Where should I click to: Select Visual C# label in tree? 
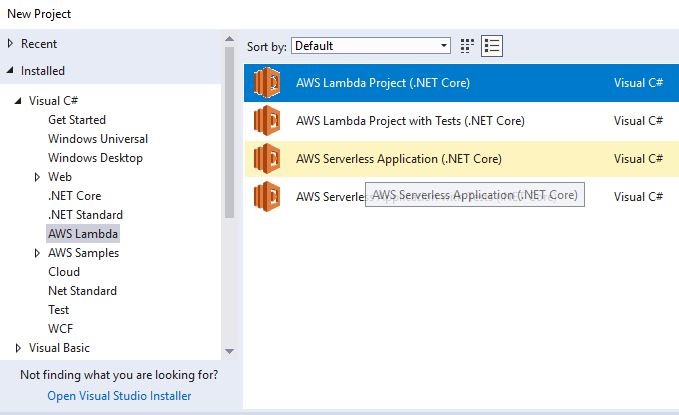[53, 101]
